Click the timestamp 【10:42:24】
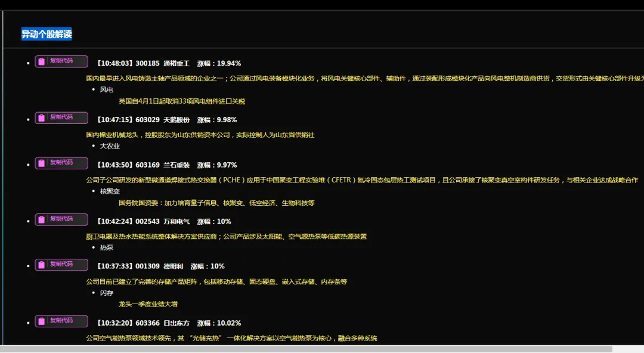The height and width of the screenshot is (353, 644). (x=114, y=221)
